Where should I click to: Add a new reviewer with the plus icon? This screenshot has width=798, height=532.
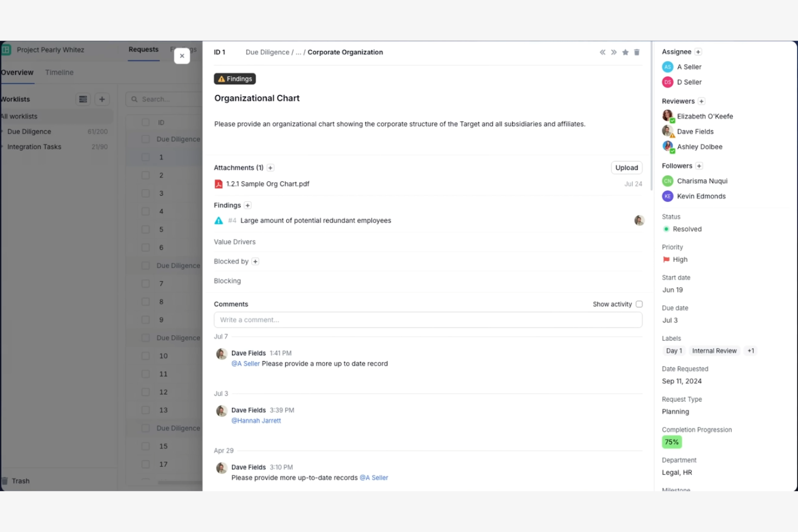[701, 101]
